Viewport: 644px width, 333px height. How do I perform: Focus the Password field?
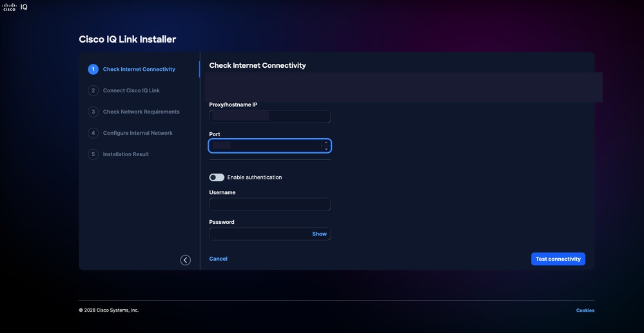[270, 234]
